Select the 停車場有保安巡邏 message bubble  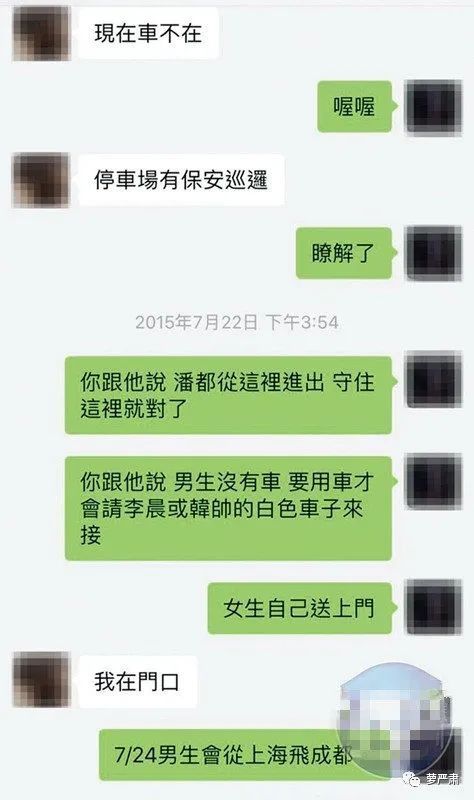click(181, 180)
